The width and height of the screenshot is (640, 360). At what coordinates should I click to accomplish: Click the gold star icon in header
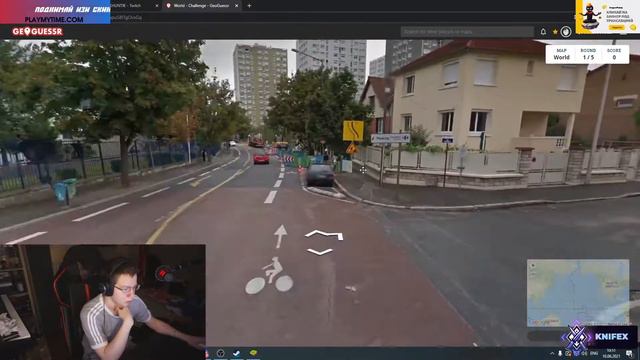pyautogui.click(x=555, y=31)
